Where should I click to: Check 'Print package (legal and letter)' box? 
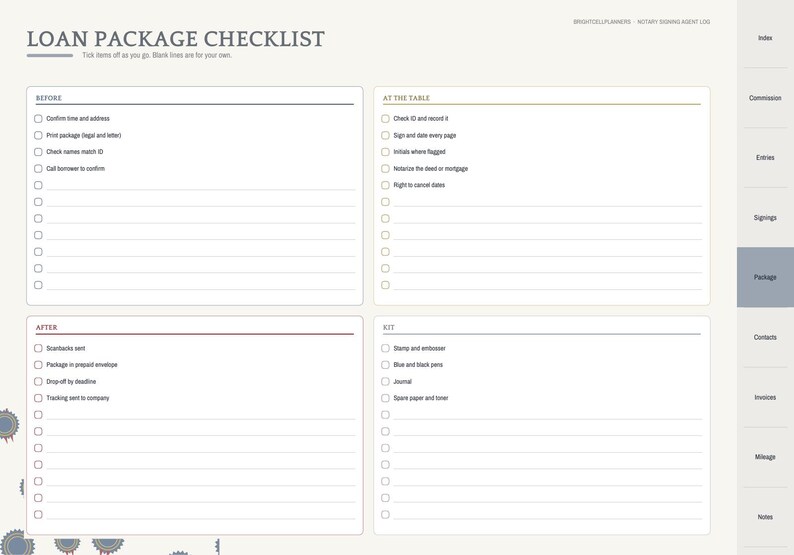tap(38, 135)
